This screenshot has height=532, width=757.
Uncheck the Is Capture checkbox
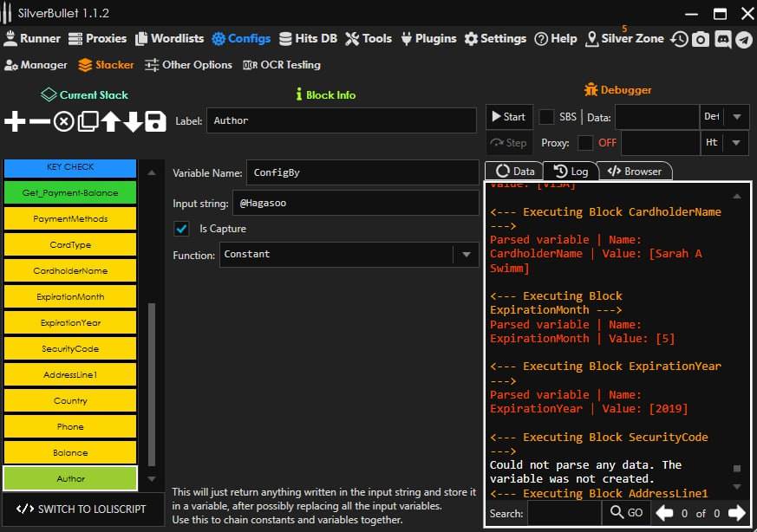(x=182, y=229)
